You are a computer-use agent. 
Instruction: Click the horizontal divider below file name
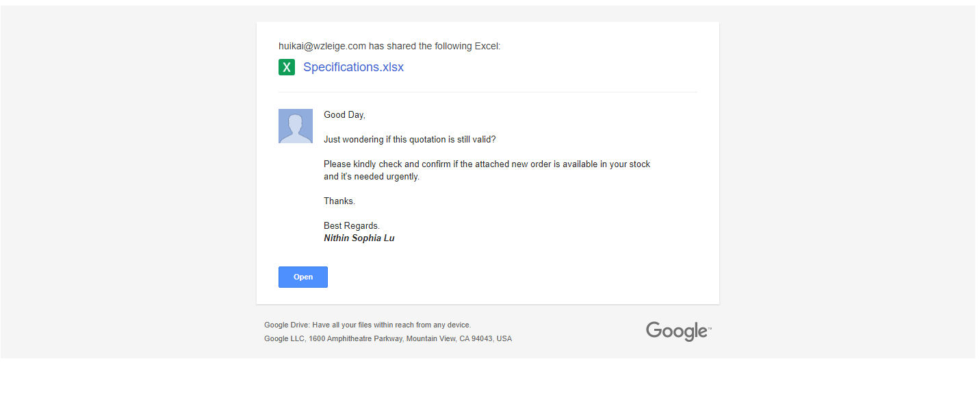(487, 92)
